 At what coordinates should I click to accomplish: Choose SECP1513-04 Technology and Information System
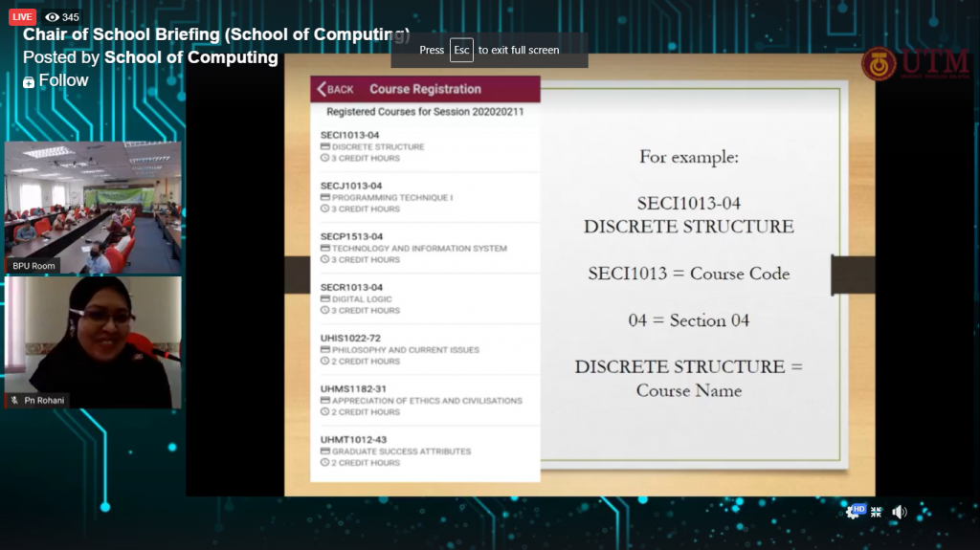tap(425, 248)
